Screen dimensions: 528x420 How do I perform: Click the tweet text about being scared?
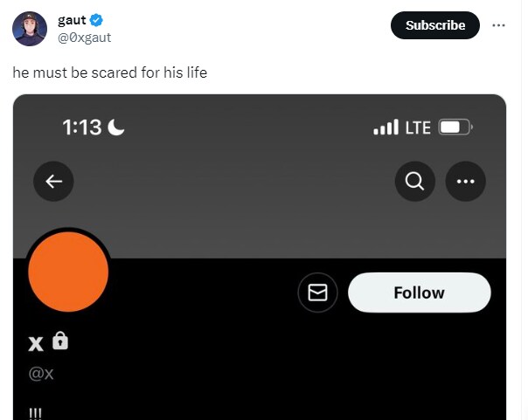(109, 72)
